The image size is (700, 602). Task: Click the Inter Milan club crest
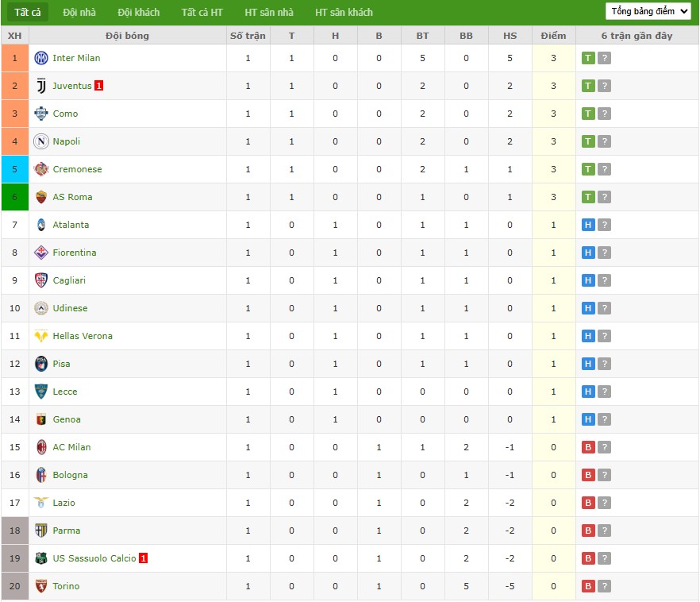tap(42, 58)
